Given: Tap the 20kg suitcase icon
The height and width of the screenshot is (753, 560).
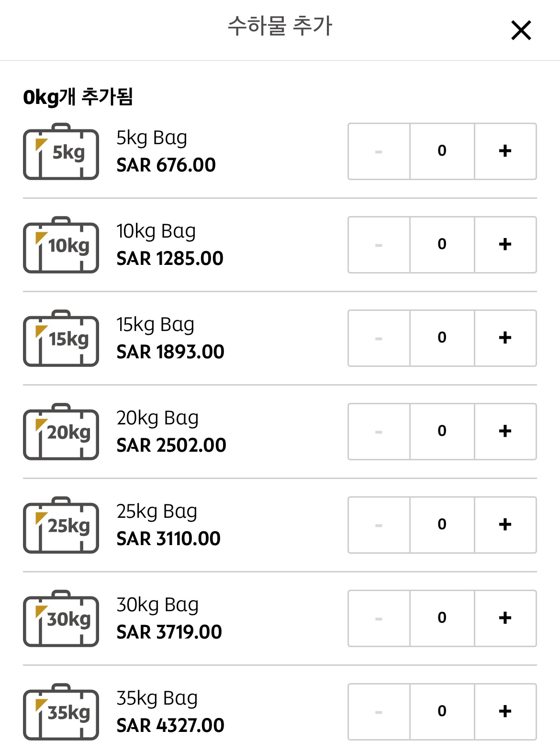Looking at the screenshot, I should click(61, 432).
